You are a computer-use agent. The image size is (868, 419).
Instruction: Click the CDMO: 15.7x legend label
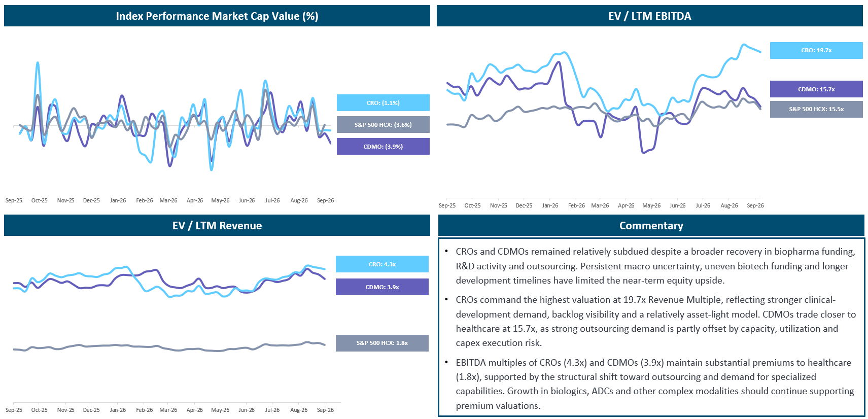(816, 89)
